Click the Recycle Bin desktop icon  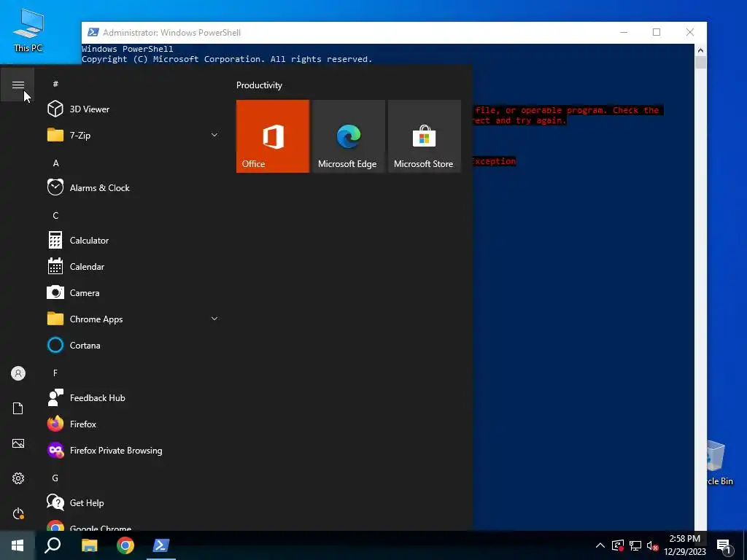[720, 463]
